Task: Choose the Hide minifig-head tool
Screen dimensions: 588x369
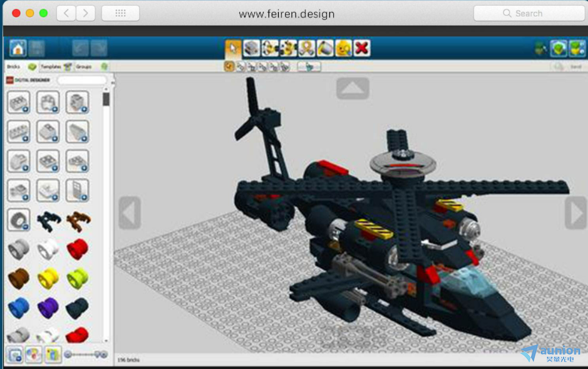Action: point(343,48)
